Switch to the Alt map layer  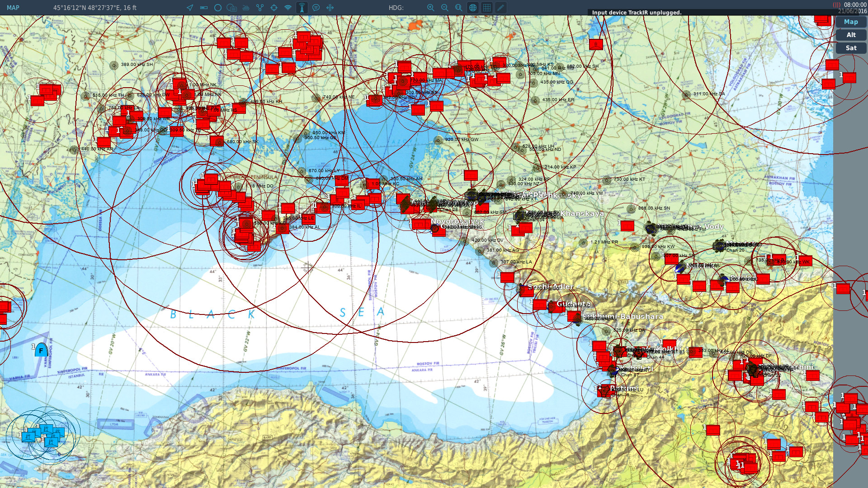tap(851, 35)
